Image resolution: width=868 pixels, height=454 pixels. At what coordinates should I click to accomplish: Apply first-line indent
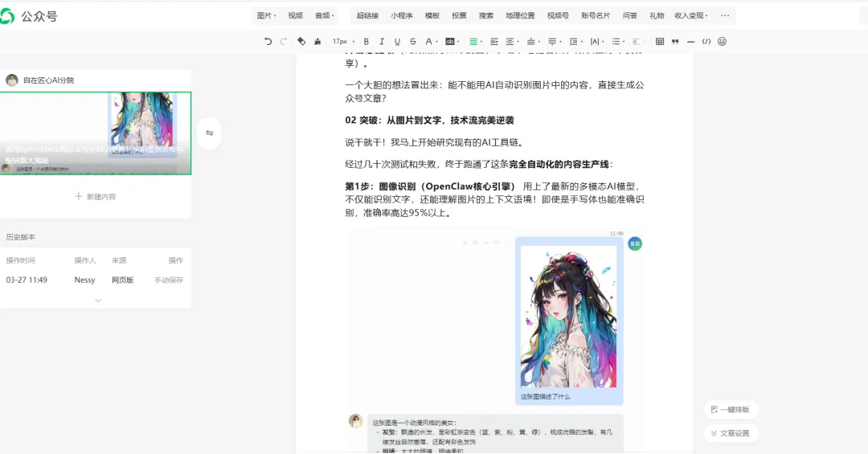point(493,42)
